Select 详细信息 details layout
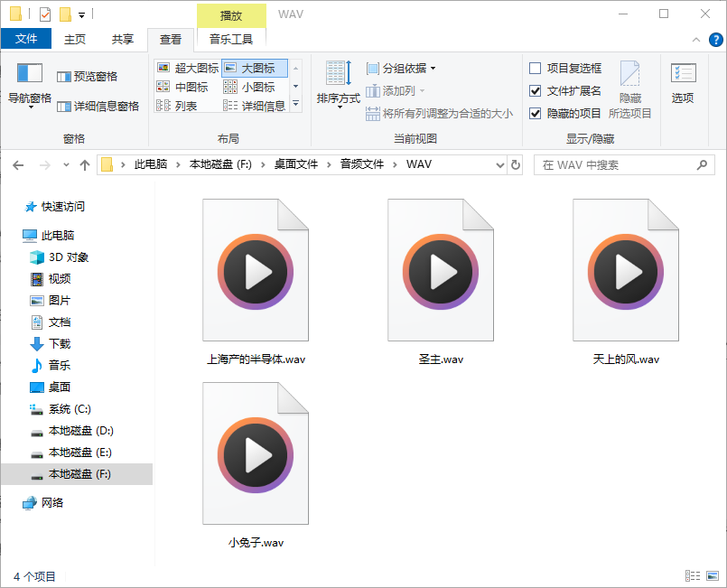727x588 pixels. (x=255, y=107)
